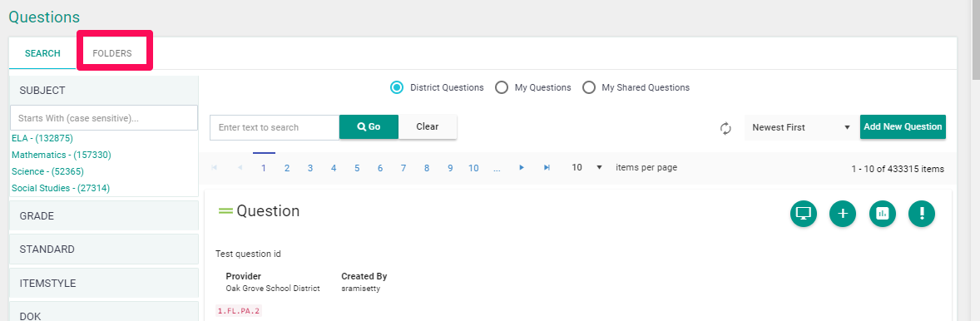The image size is (980, 321).
Task: Expand the GRADE filter panel
Action: (104, 216)
